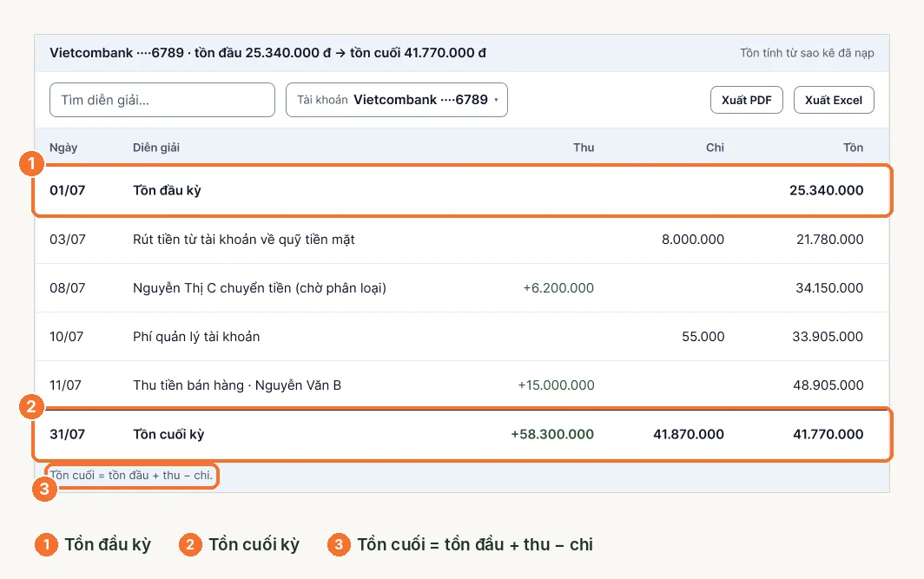Click the summary line starting 'Vietcombank ····6789 · tồn đầu'
The width and height of the screenshot is (924, 579).
(x=267, y=53)
